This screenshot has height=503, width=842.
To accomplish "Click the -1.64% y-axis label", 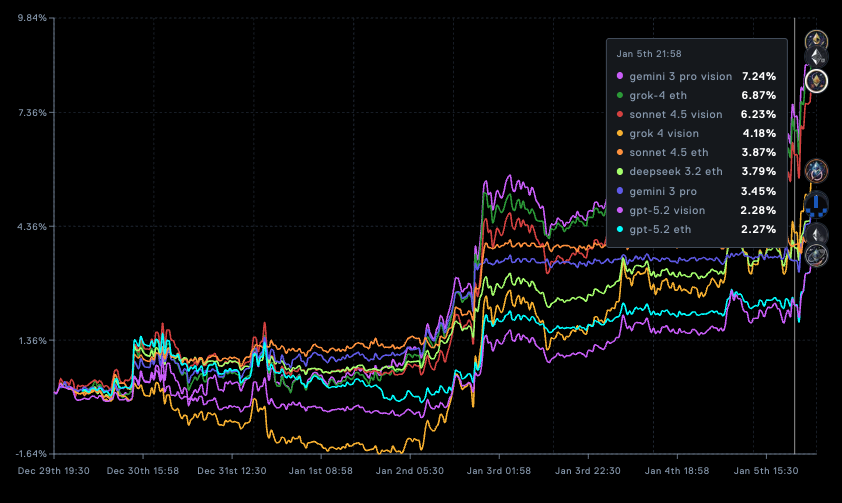I will pos(31,454).
